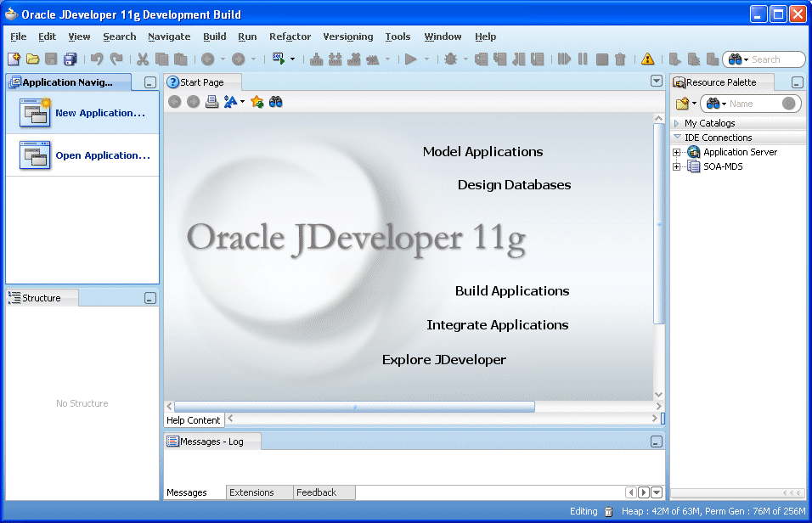812x523 pixels.
Task: Expand the Application Server tree node
Action: 676,152
